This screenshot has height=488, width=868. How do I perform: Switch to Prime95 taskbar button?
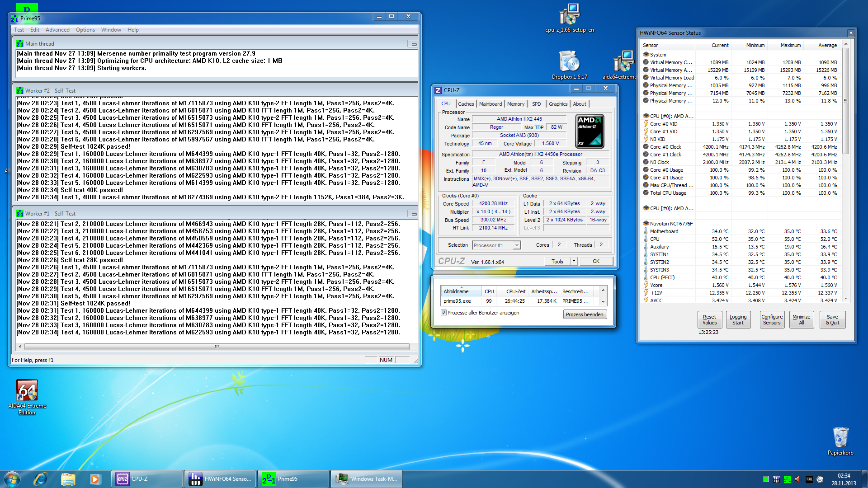point(293,479)
